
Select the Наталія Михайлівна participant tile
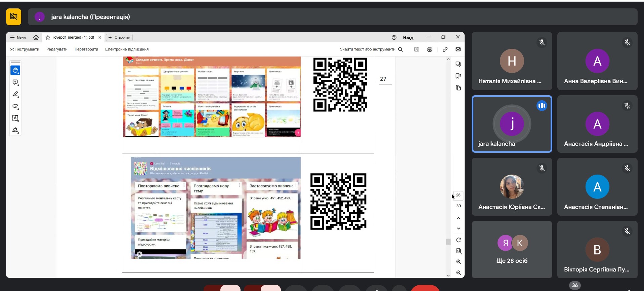(512, 61)
